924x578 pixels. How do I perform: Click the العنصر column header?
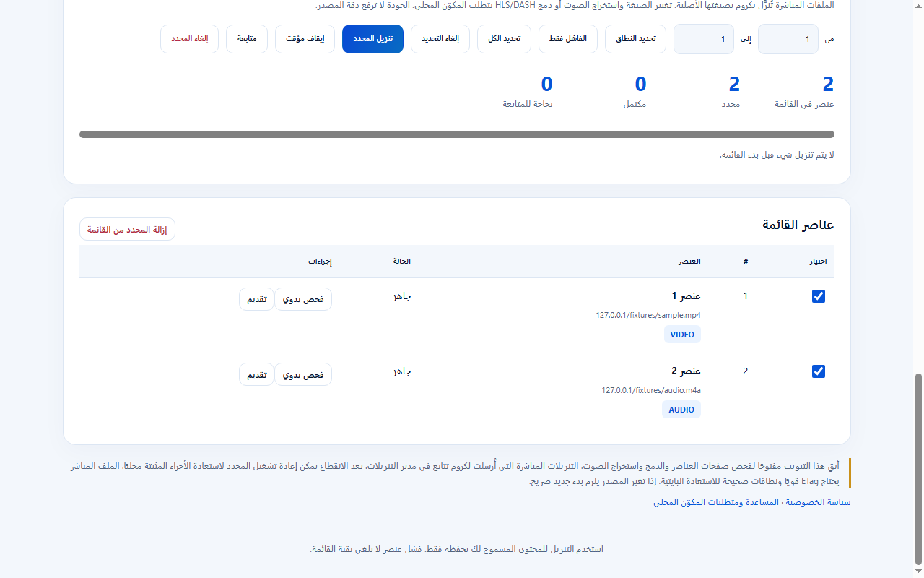point(689,262)
